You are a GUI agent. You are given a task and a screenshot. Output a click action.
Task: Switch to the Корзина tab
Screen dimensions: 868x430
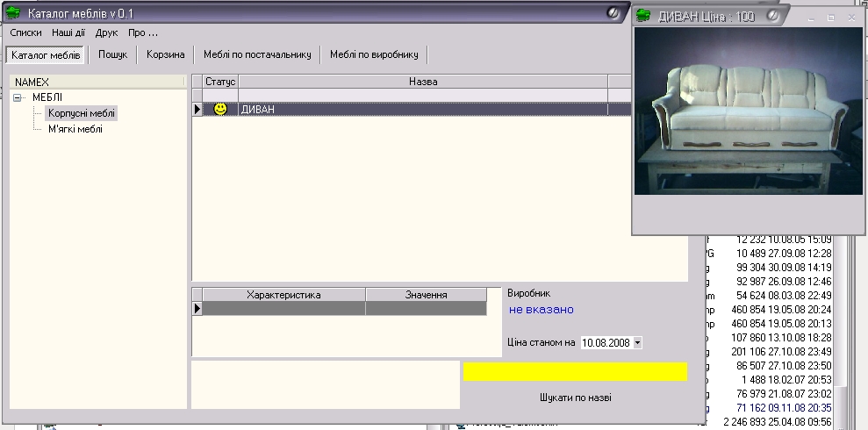pos(166,54)
